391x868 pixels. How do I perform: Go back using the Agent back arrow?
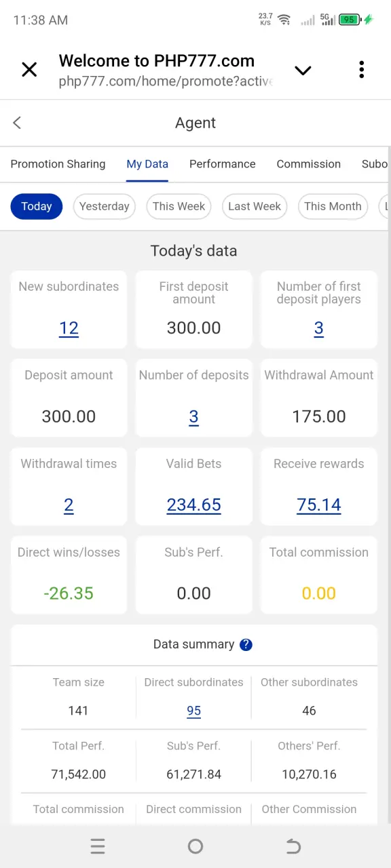[x=17, y=122]
